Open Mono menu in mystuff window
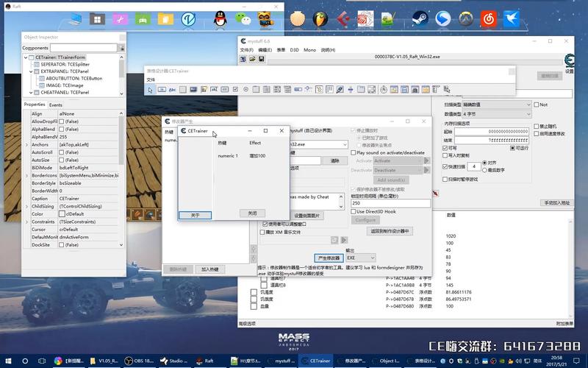Viewport: 588px width, 368px height. pyautogui.click(x=309, y=50)
